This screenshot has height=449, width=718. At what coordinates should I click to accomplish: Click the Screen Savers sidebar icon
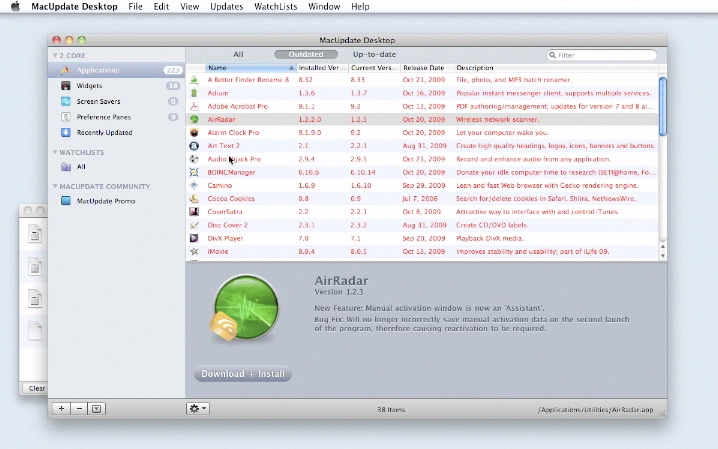(x=66, y=101)
